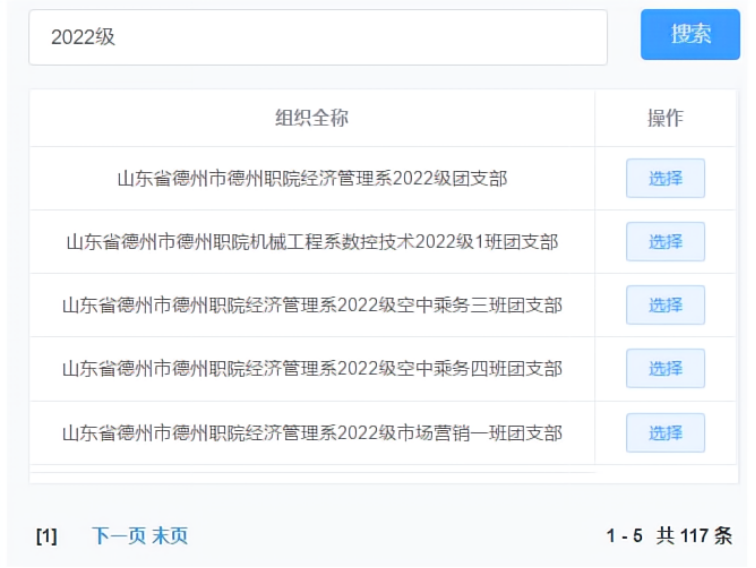
Task: Jump to last page via 末页
Action: click(170, 536)
